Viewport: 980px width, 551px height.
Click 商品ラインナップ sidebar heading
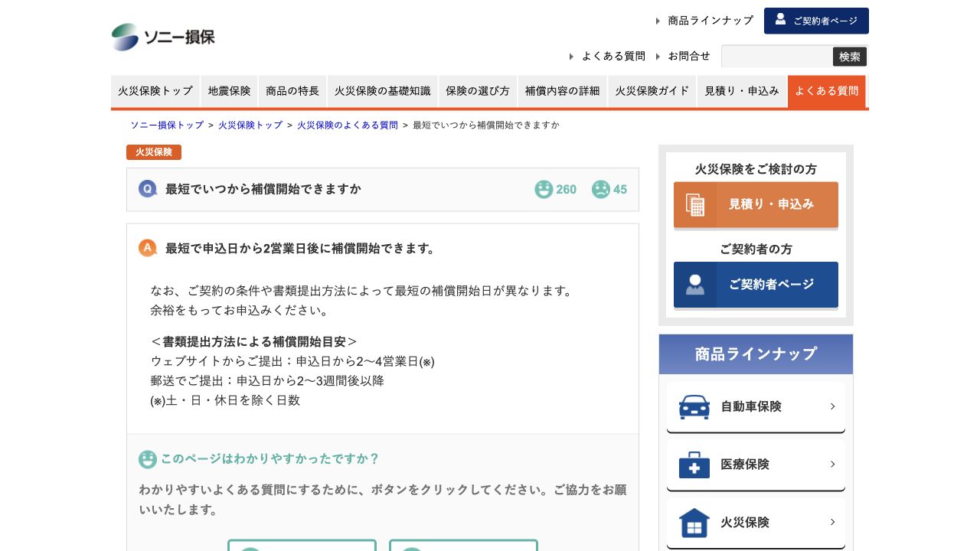point(756,354)
